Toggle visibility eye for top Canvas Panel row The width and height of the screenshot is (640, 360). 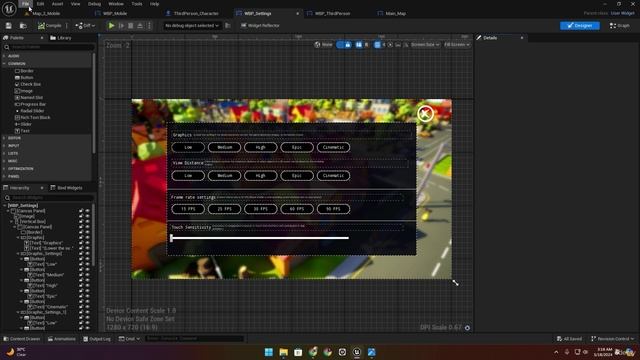pyautogui.click(x=87, y=211)
